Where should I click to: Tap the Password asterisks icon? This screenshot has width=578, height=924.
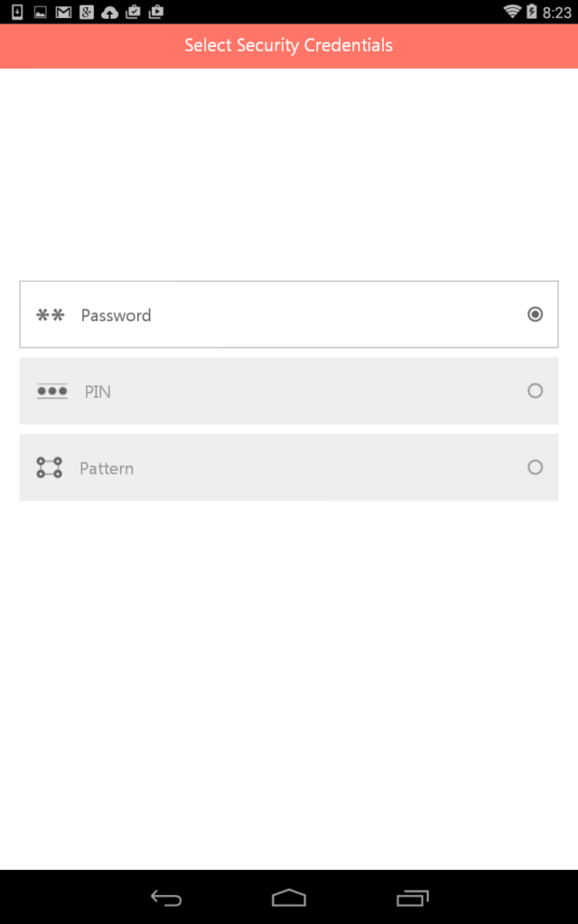coord(51,315)
